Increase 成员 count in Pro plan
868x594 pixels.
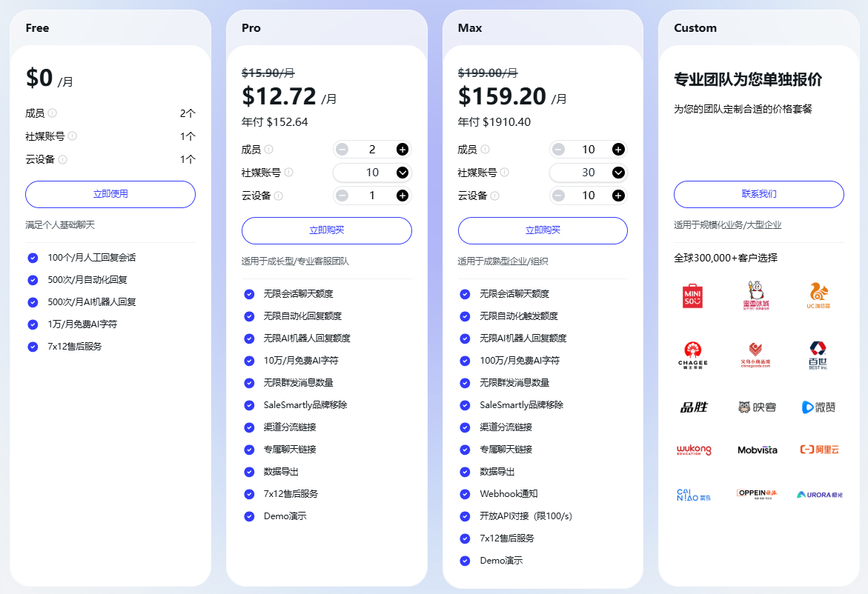[402, 150]
